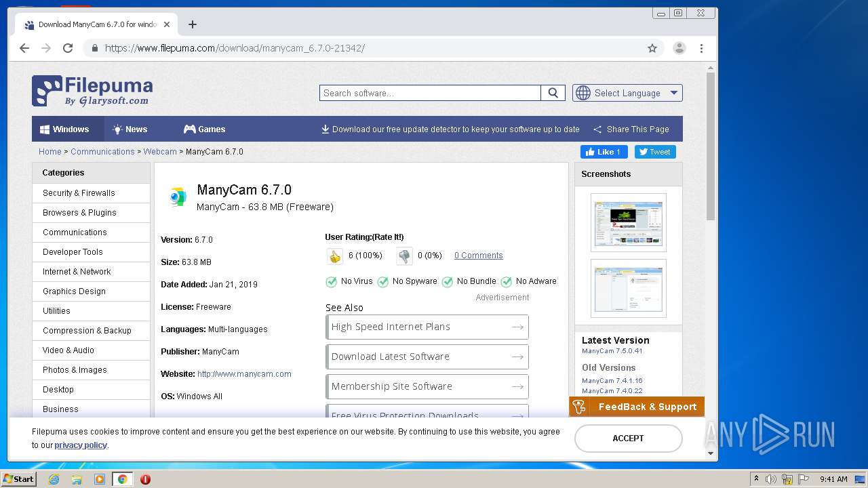Image resolution: width=868 pixels, height=488 pixels.
Task: Click the Chrome back arrow
Action: [24, 48]
